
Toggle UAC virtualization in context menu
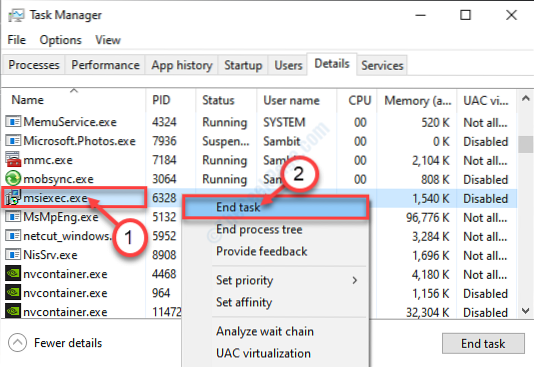point(275,353)
